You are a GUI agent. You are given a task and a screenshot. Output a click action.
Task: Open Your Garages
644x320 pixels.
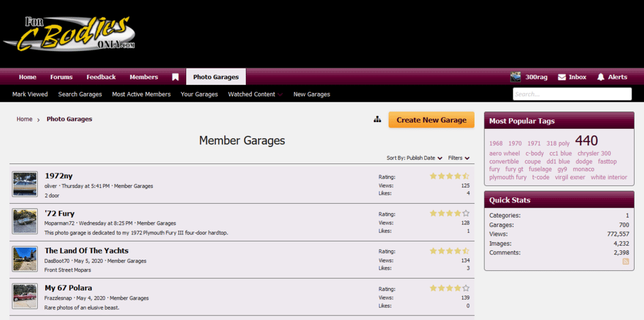(199, 94)
